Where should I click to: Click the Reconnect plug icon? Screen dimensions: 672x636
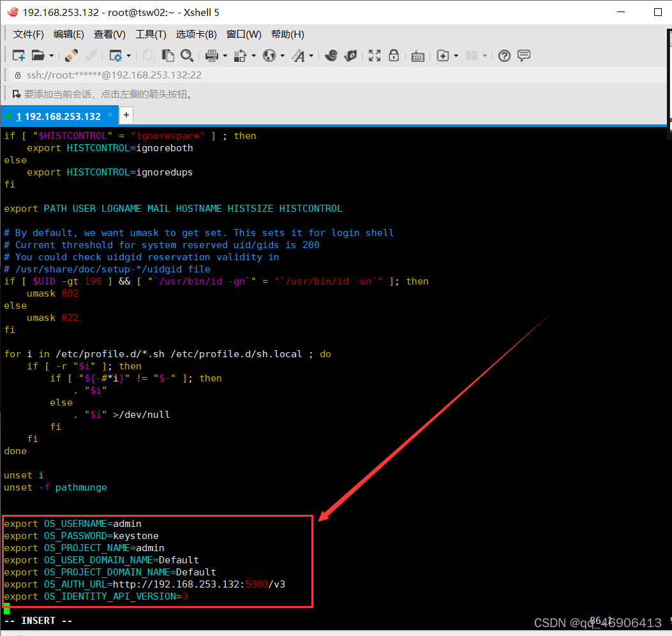[x=71, y=55]
